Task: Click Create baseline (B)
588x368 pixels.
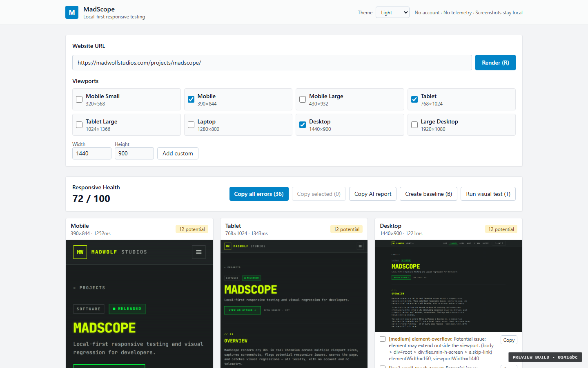Action: pos(428,194)
